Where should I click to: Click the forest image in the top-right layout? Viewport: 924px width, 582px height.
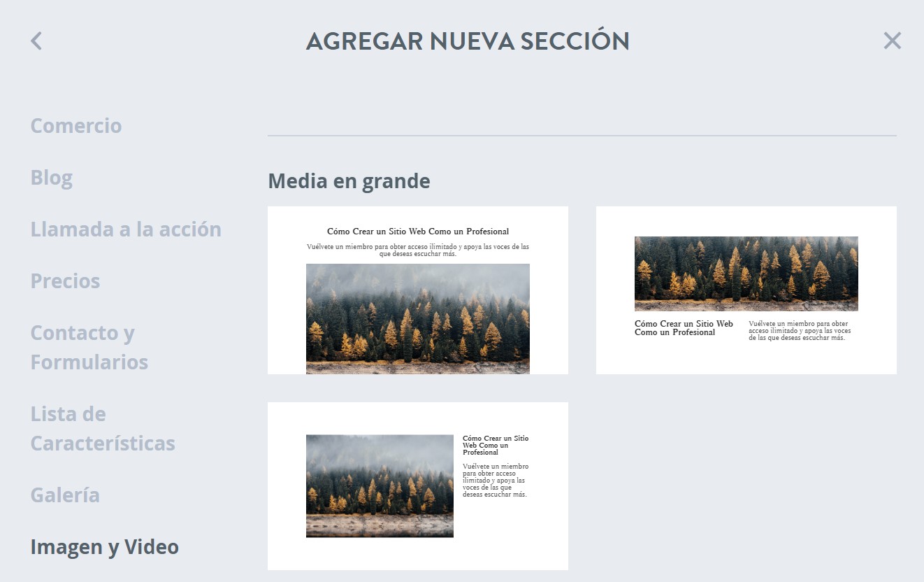(x=746, y=274)
